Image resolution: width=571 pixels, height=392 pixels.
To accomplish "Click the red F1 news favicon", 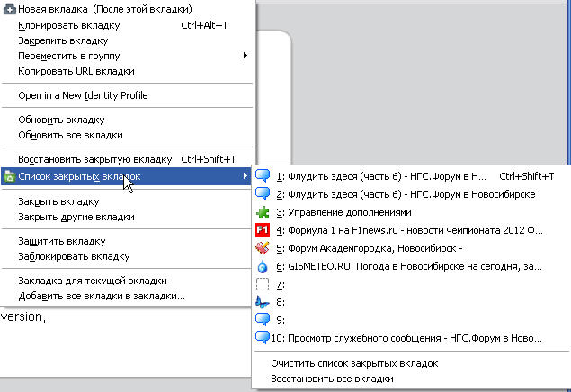I will pyautogui.click(x=263, y=230).
